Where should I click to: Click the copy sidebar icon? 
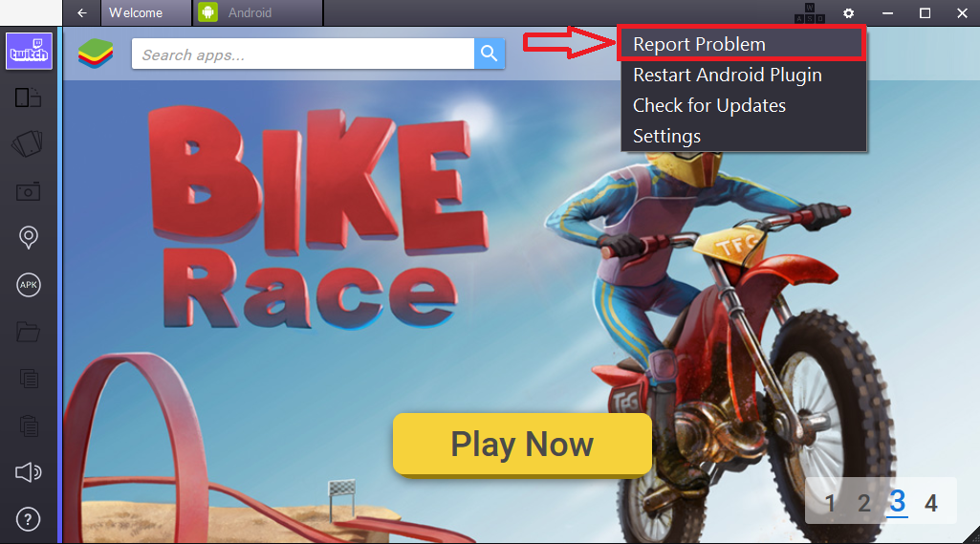click(x=29, y=379)
